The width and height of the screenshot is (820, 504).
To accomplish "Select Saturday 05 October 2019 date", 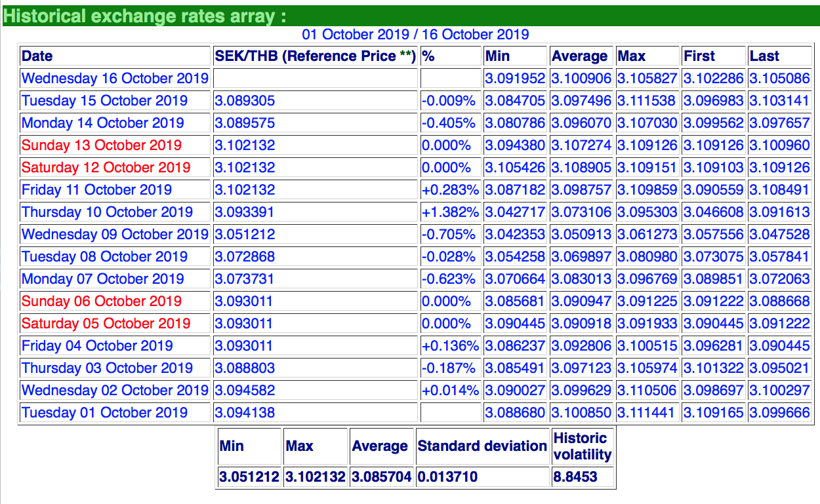I will coord(106,324).
